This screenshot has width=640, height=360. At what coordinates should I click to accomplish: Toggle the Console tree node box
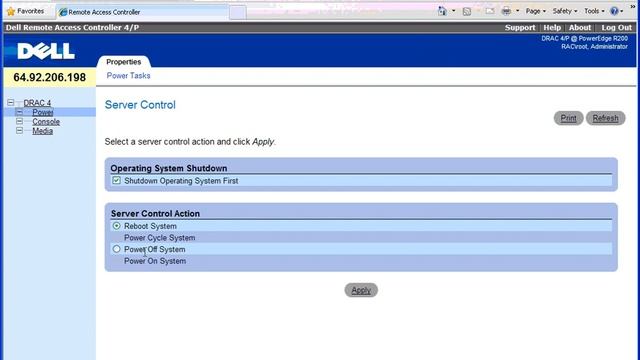pyautogui.click(x=19, y=121)
